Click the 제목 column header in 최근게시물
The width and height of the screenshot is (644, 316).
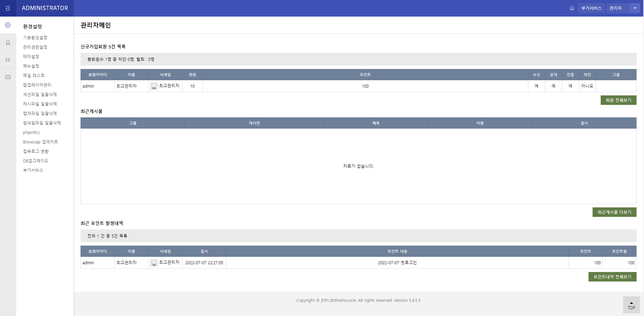376,123
